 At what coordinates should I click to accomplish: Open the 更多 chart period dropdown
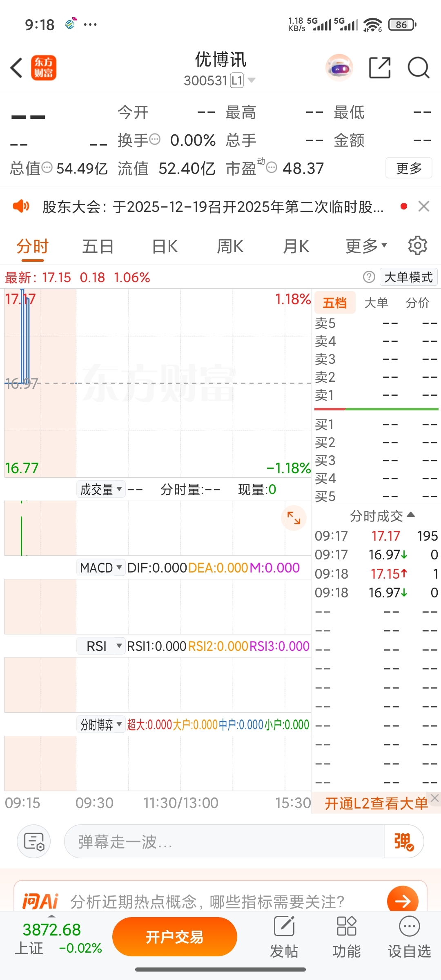(366, 246)
